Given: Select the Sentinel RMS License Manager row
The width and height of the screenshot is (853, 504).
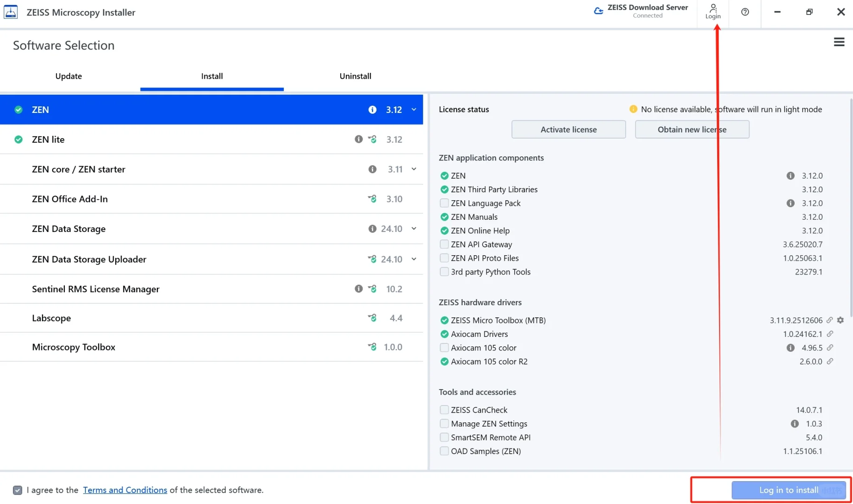Looking at the screenshot, I should click(211, 289).
